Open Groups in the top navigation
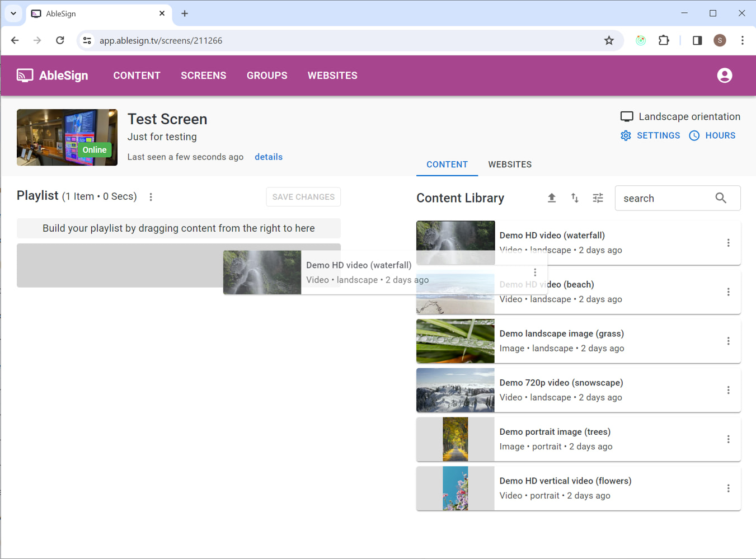This screenshot has width=756, height=559. [267, 76]
